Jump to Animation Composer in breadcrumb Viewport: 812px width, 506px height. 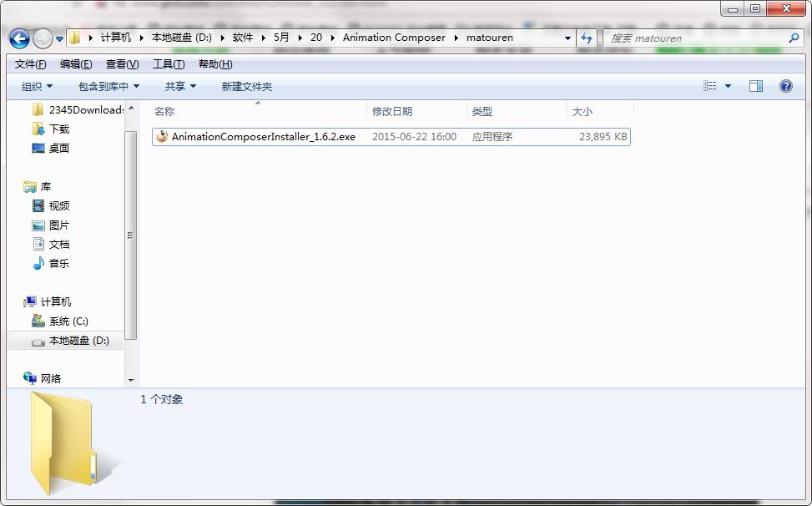394,38
